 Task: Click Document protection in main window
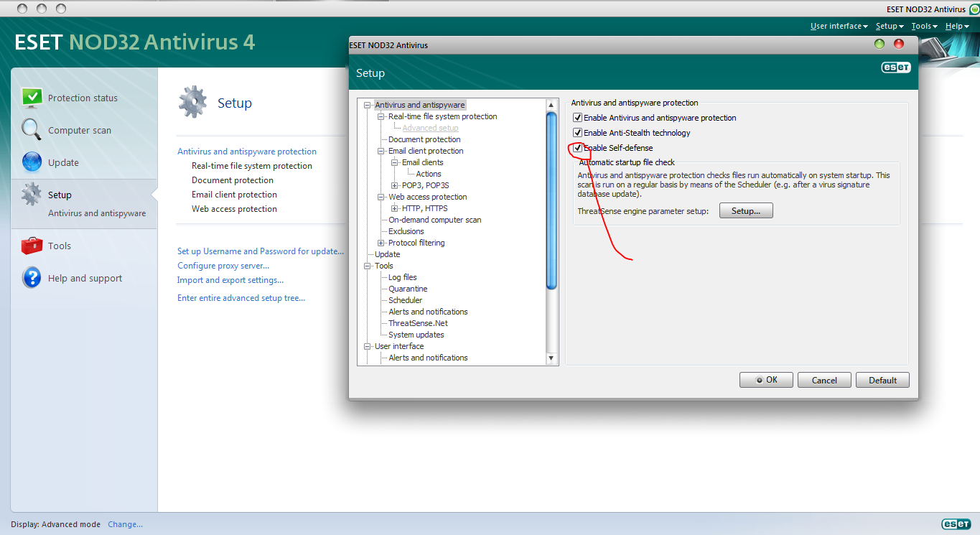pos(233,180)
